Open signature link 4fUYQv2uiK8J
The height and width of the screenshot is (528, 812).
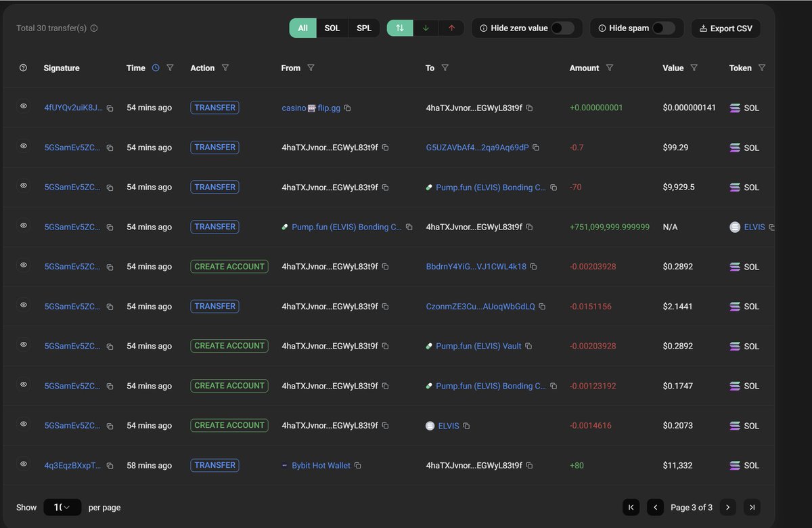tap(74, 108)
